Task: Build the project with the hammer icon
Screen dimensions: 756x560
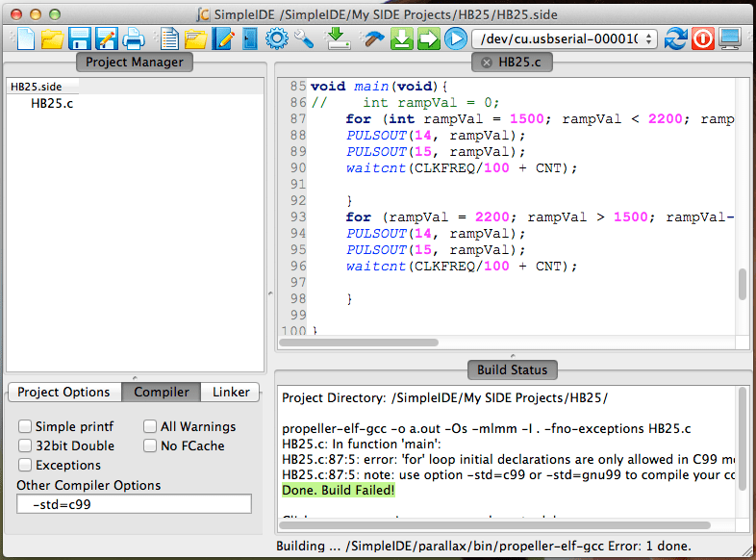Action: (x=373, y=38)
